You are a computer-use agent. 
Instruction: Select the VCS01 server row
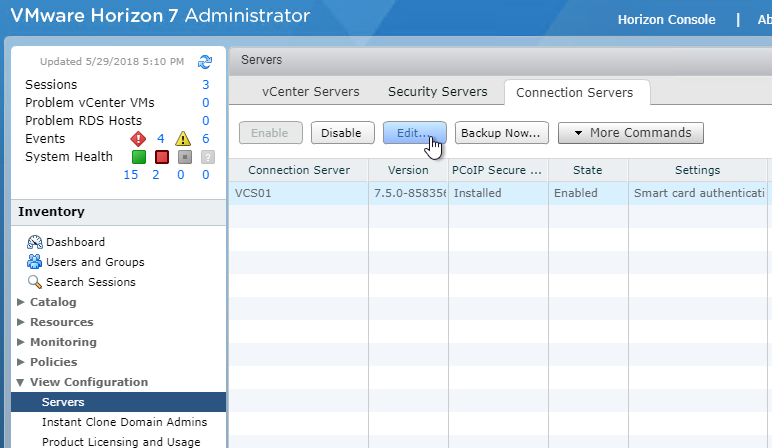click(x=498, y=193)
